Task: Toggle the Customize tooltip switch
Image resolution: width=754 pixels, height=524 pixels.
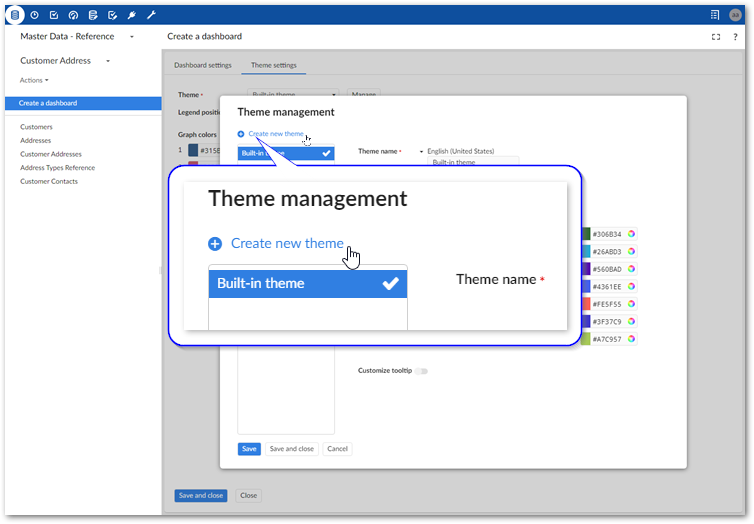Action: 421,371
